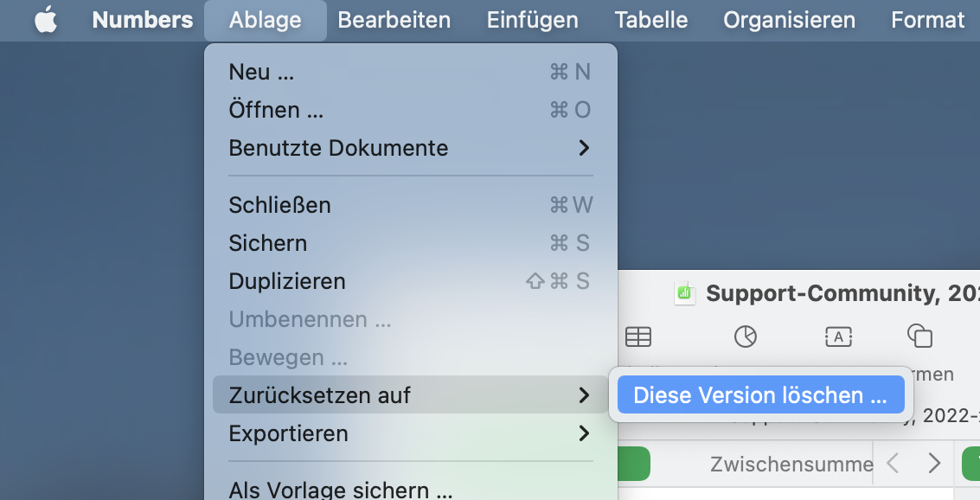Viewport: 980px width, 500px height.
Task: Open the Apple menu
Action: [45, 20]
